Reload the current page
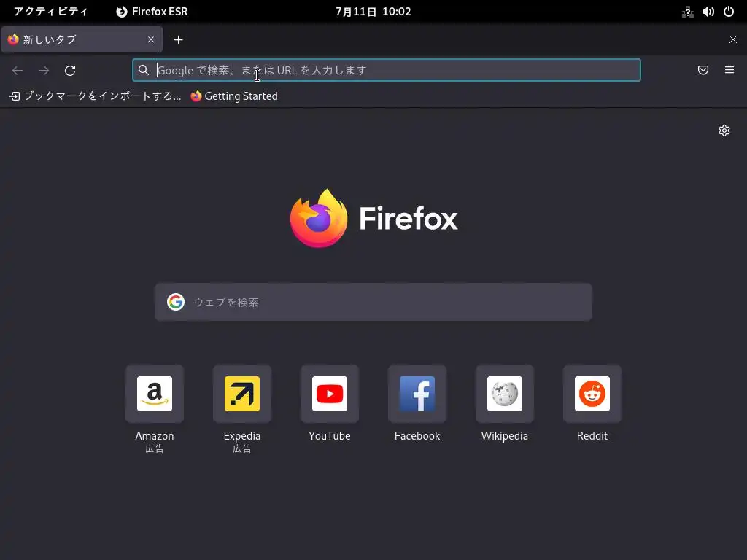Image resolution: width=747 pixels, height=560 pixels. pyautogui.click(x=70, y=71)
